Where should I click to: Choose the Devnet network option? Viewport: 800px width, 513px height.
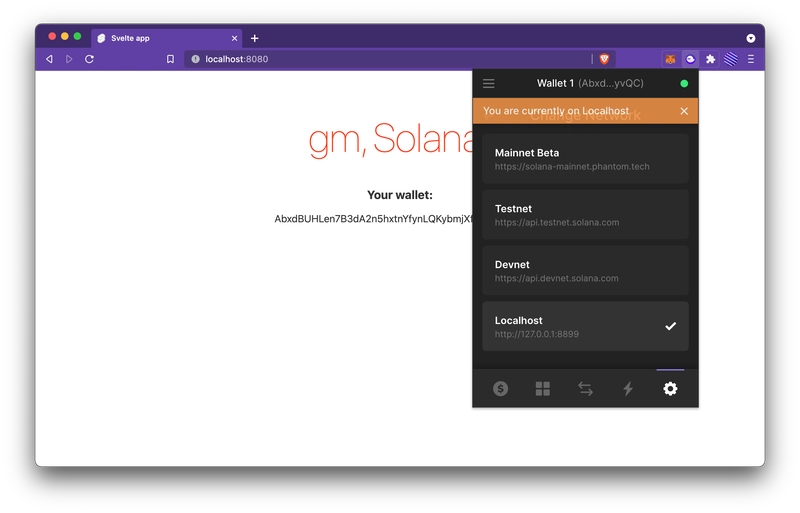(585, 271)
